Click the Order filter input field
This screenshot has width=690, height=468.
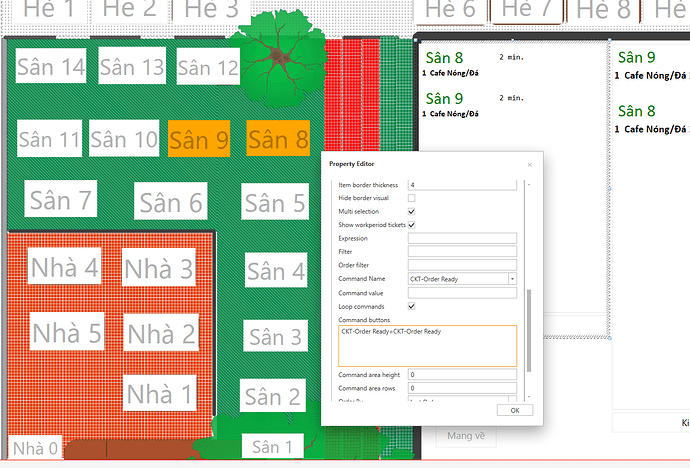pos(461,265)
